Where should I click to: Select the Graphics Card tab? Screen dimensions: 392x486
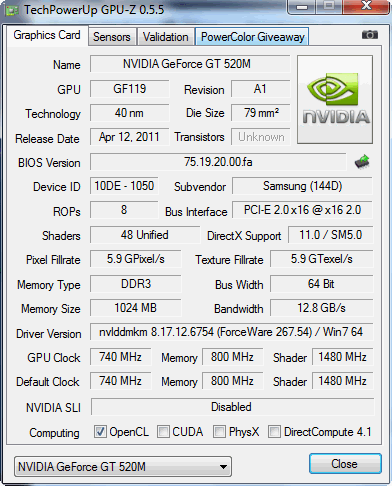click(47, 35)
